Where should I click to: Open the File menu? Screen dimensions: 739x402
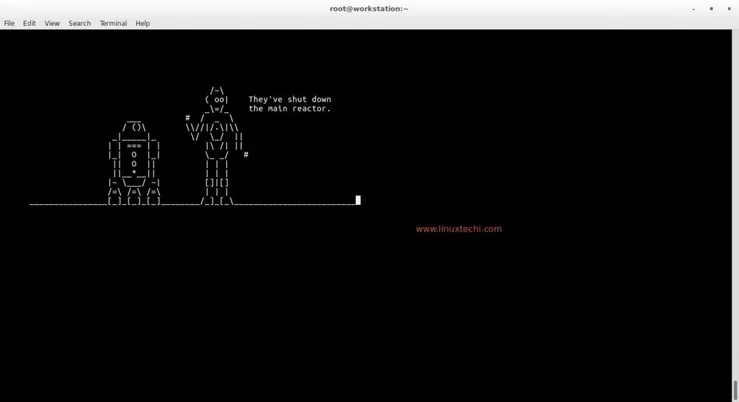click(9, 23)
